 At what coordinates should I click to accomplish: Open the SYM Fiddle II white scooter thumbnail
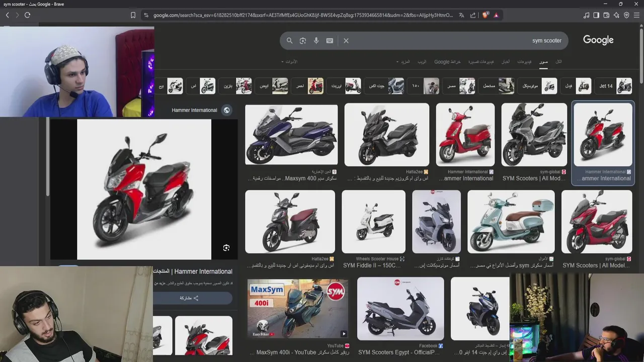[x=373, y=221]
